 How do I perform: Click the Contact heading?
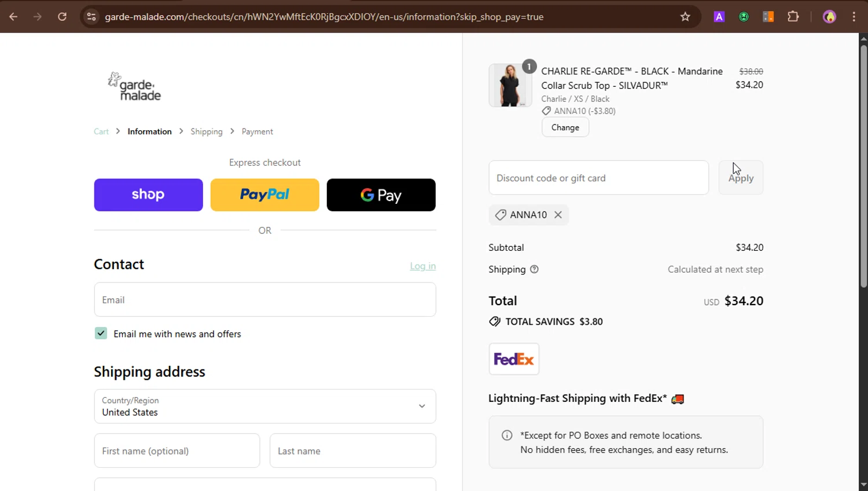pyautogui.click(x=119, y=264)
